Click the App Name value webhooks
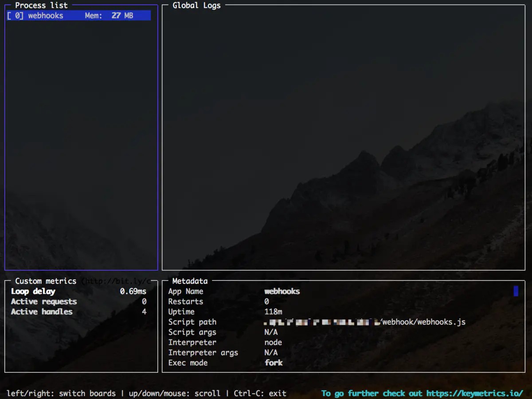532x399 pixels. pos(282,291)
